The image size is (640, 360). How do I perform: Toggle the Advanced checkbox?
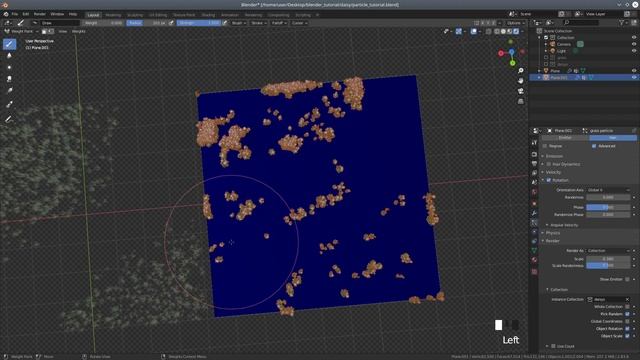pos(594,146)
